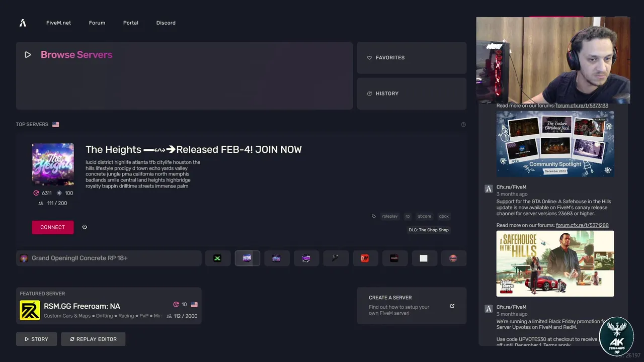Open the Favorites list

[412, 58]
